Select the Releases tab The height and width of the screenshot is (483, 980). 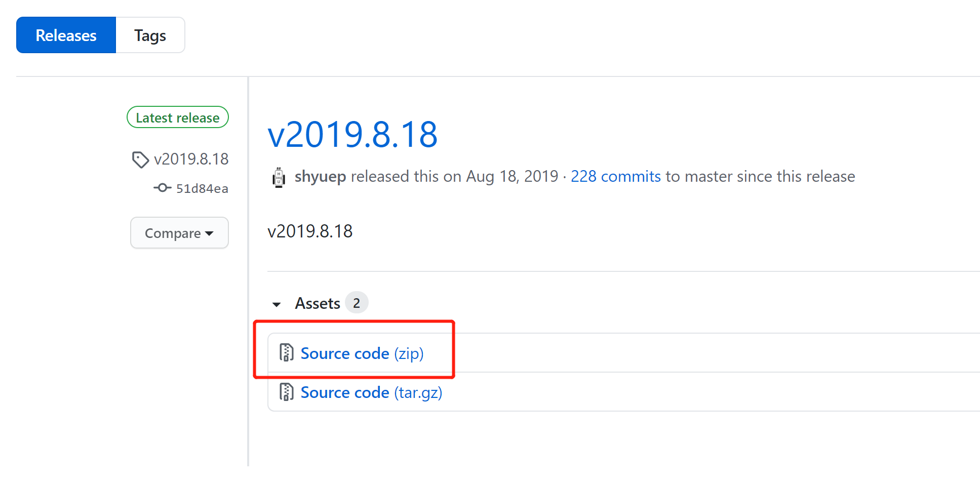tap(66, 35)
